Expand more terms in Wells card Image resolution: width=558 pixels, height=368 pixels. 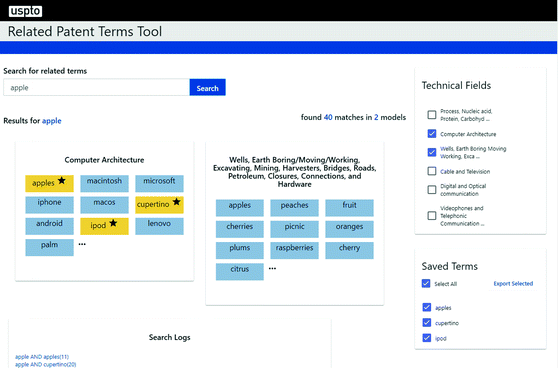tap(272, 268)
